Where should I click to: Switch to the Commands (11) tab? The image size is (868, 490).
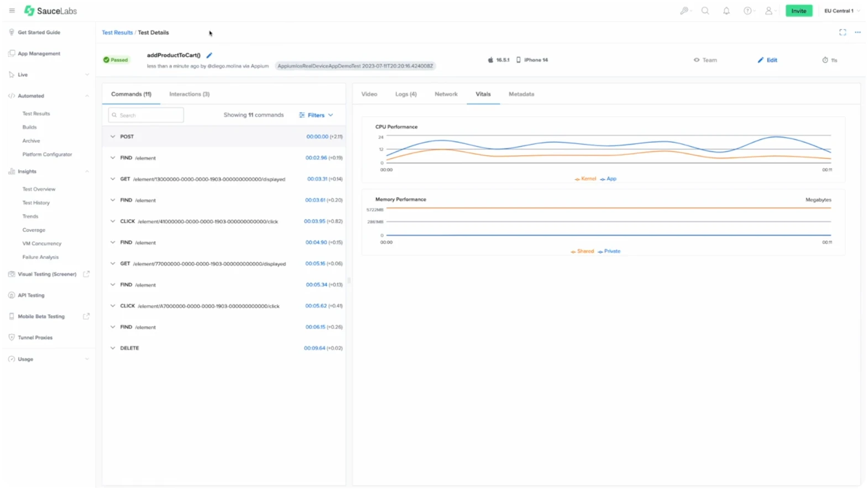(131, 94)
